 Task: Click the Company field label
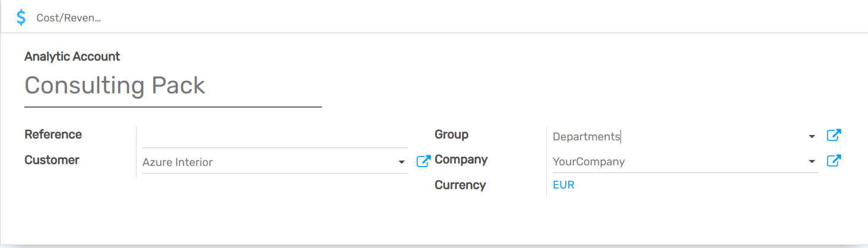(461, 159)
